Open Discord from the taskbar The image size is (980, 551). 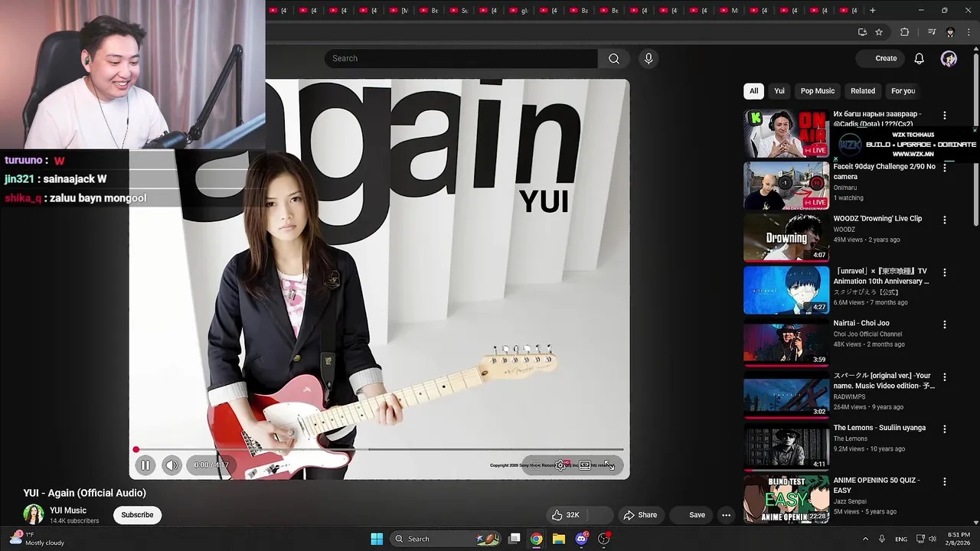click(582, 539)
